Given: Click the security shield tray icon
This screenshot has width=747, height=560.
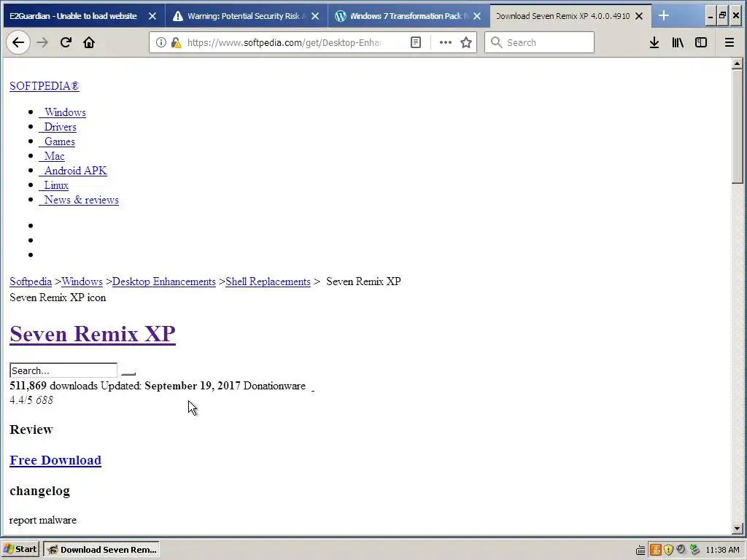Looking at the screenshot, I should pos(668,550).
